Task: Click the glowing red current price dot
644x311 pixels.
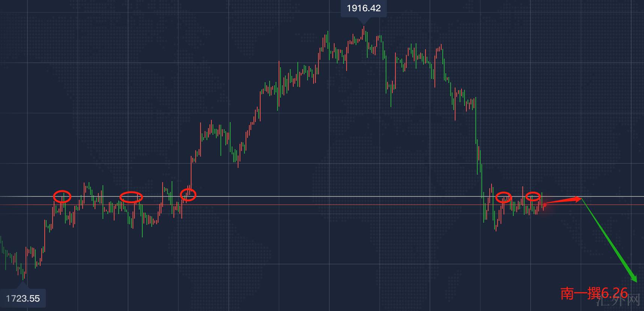Action: 545,204
